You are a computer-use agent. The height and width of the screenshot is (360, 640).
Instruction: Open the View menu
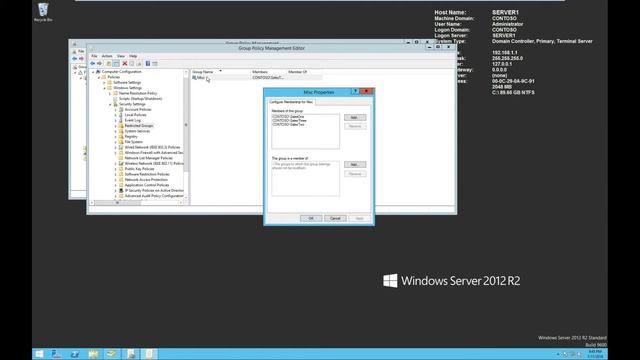[x=121, y=56]
